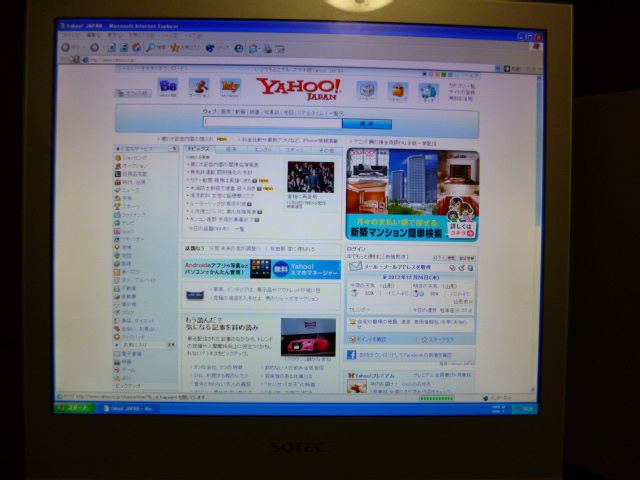
Task: Click the IE Print toolbar icon
Action: click(267, 49)
